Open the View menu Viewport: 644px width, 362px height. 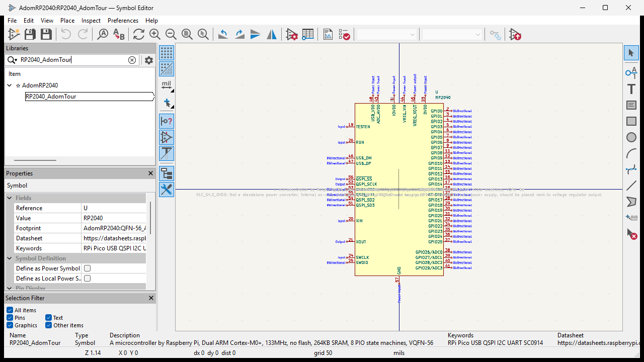pos(47,21)
